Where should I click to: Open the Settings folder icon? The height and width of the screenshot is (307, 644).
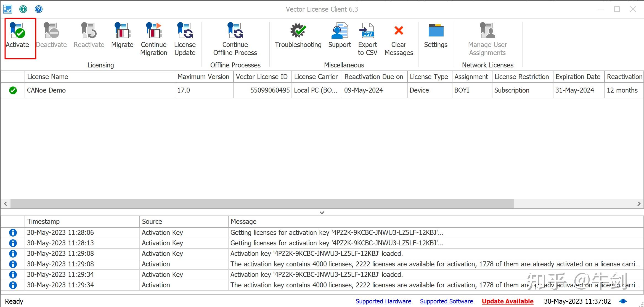pyautogui.click(x=436, y=31)
